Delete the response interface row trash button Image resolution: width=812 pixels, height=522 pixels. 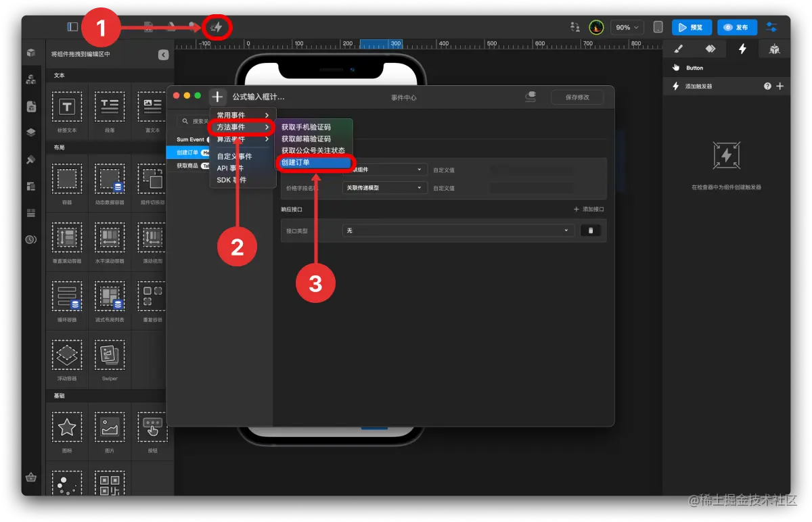coord(590,231)
